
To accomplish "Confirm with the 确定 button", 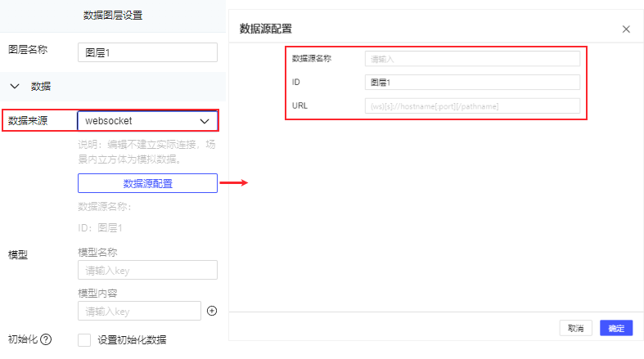I will 616,328.
